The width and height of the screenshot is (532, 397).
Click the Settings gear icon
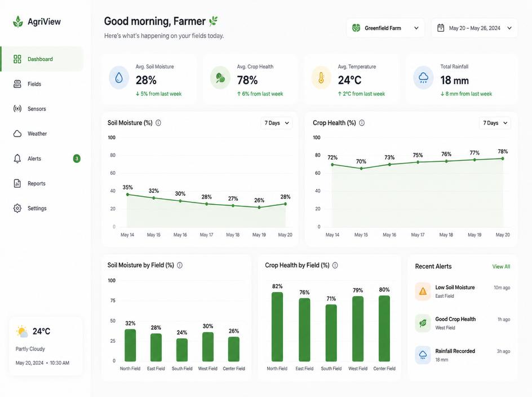pyautogui.click(x=17, y=208)
